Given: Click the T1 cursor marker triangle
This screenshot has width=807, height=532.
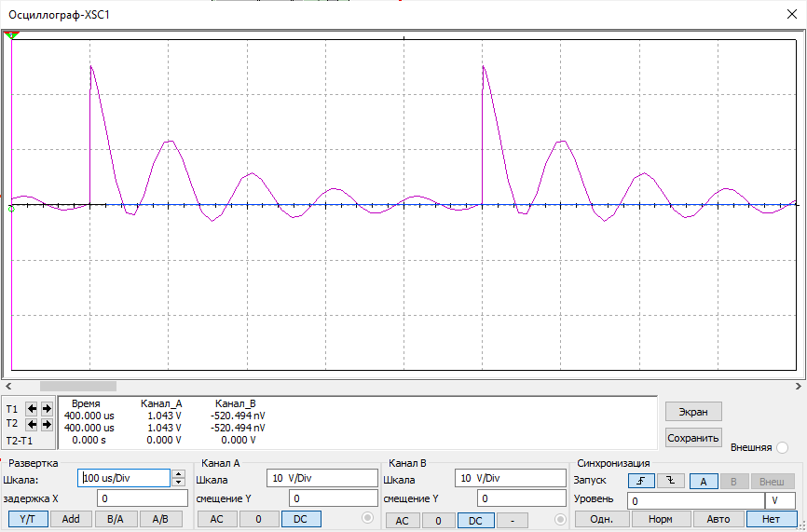Looking at the screenshot, I should point(11,35).
